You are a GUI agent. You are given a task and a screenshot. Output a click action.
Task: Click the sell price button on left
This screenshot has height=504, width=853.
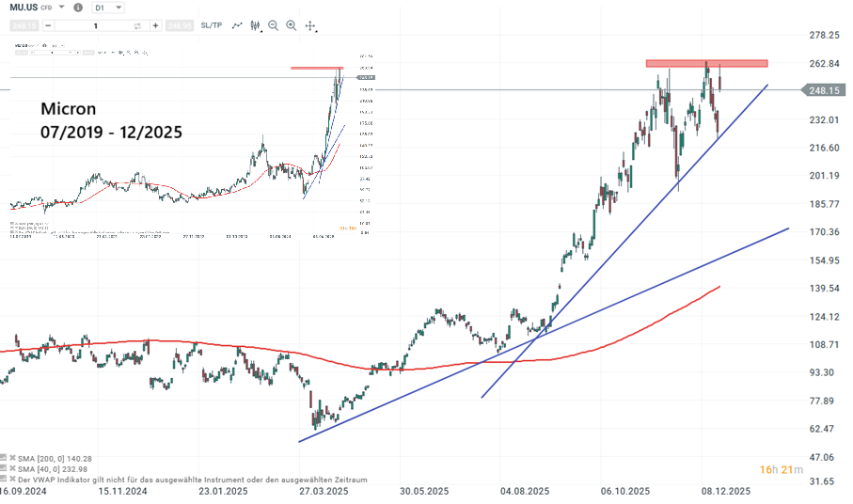coord(24,25)
